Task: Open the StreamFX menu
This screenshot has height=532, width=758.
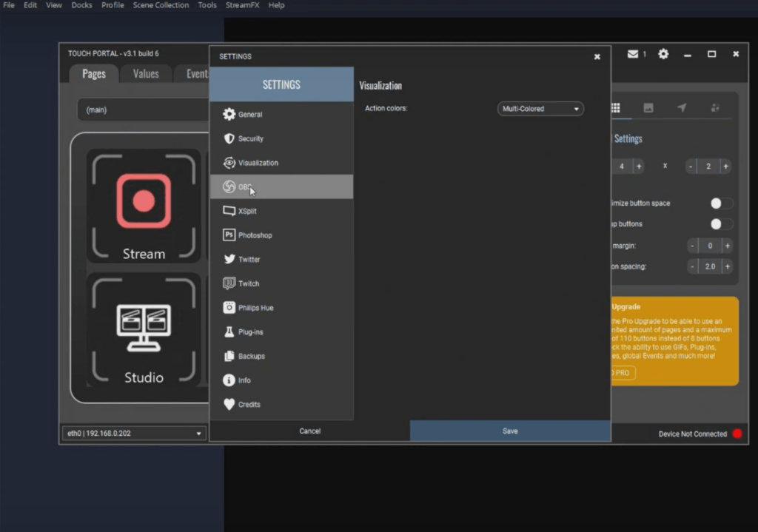Action: click(x=242, y=5)
